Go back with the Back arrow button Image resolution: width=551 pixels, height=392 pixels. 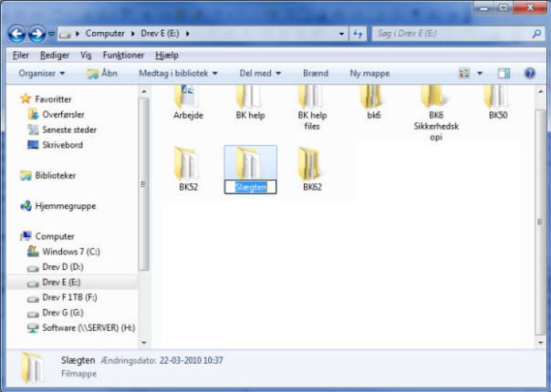tap(16, 34)
